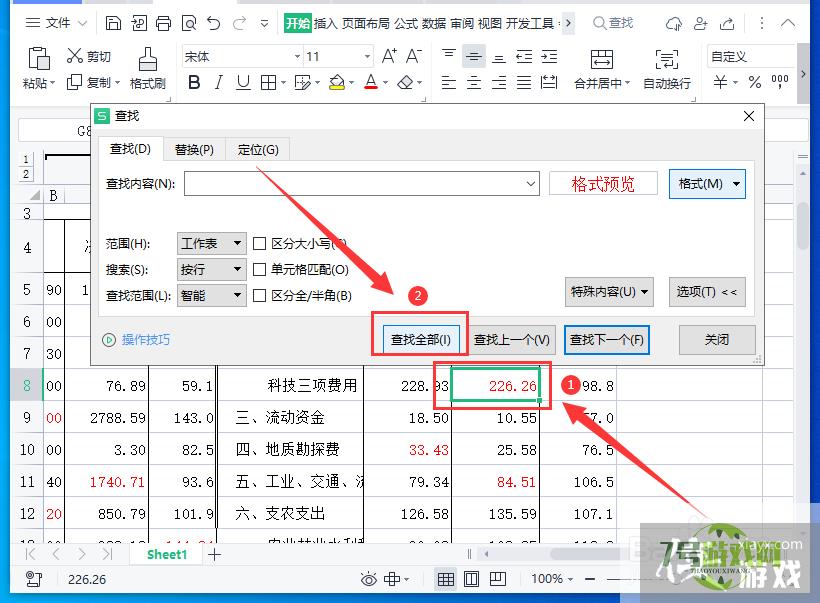Toggle 区分全/半角(B) checkbox

[259, 295]
